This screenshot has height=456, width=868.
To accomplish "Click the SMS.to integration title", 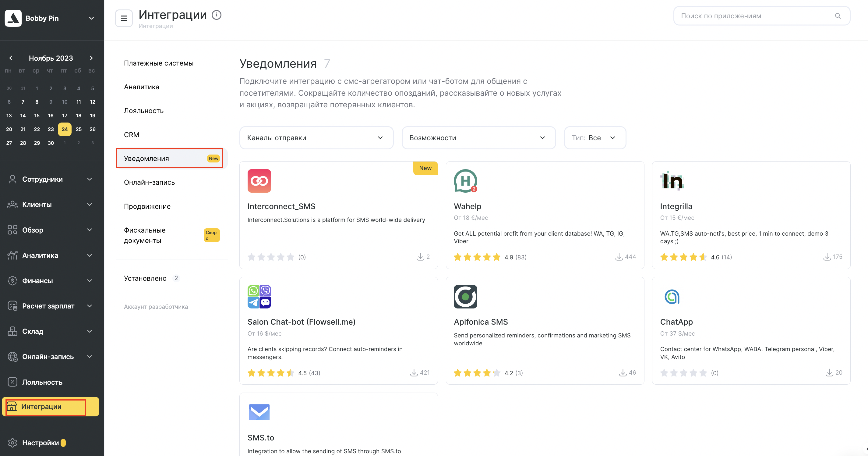I will pos(261,438).
